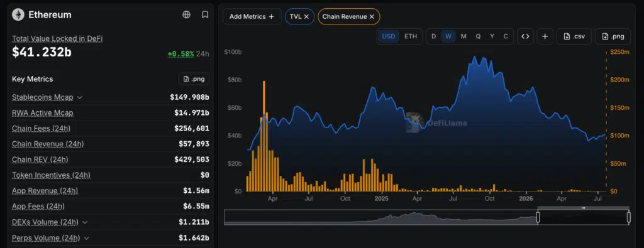Switch chart denomination to USD

389,36
